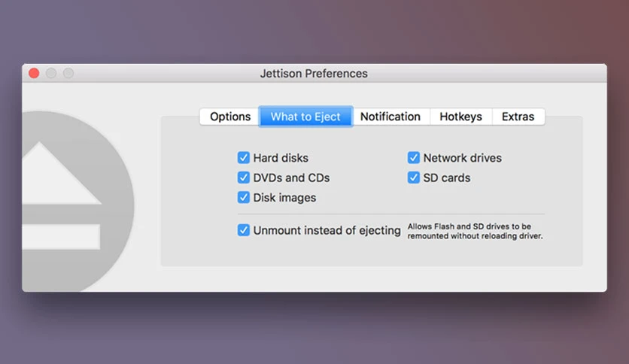Uncheck the Hard disks checkbox

pos(244,157)
